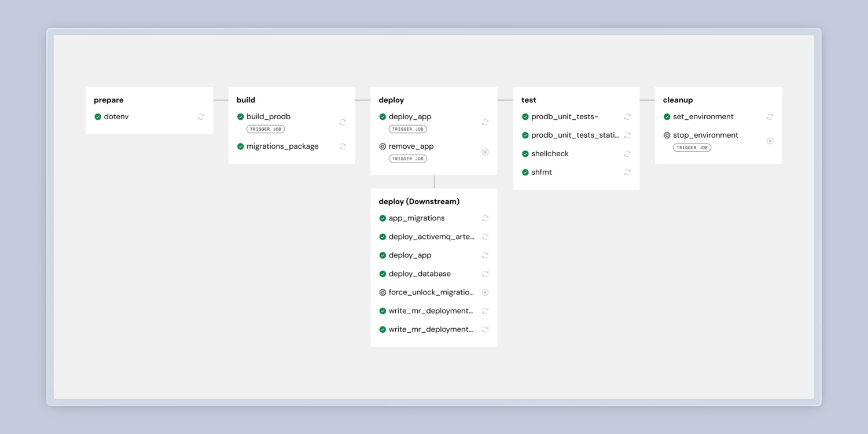
Task: Retry the dotenv job
Action: coord(201,117)
